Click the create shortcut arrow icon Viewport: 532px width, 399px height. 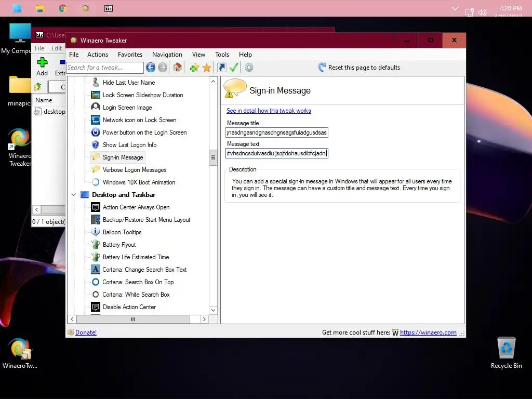pos(221,68)
